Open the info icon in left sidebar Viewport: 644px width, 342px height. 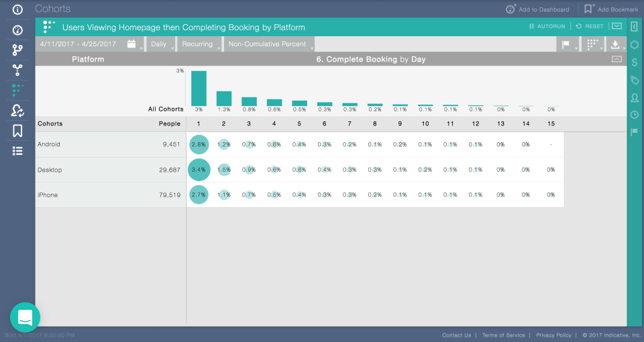coord(17,9)
